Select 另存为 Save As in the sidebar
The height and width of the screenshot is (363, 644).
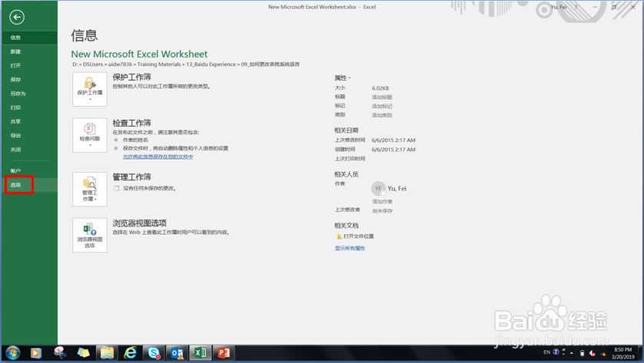(x=29, y=94)
